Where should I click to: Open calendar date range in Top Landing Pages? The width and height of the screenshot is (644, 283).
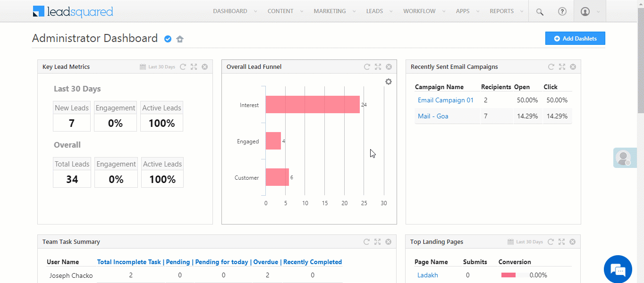pos(510,242)
